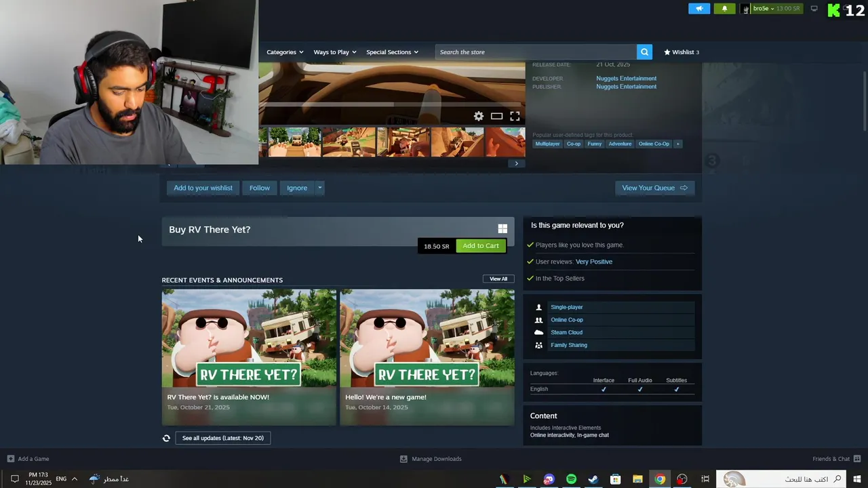Image resolution: width=868 pixels, height=488 pixels.
Task: Toggle theater mode on the trailer
Action: point(496,116)
